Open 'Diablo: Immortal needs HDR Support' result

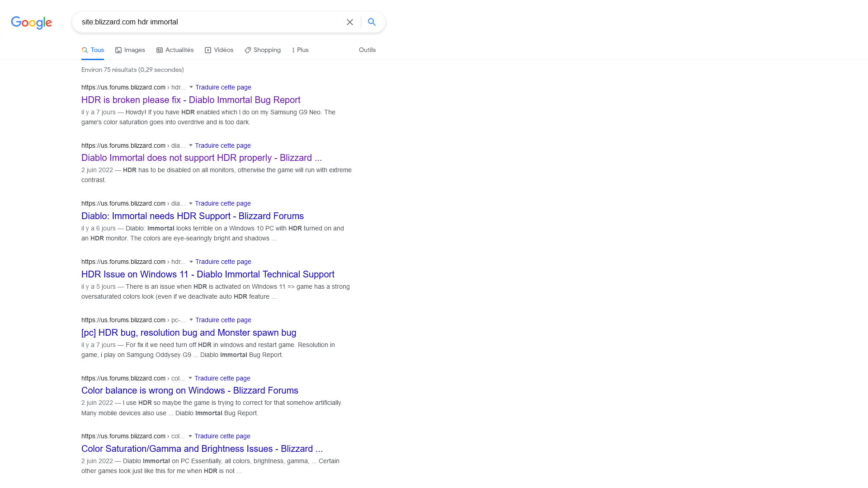click(x=193, y=216)
